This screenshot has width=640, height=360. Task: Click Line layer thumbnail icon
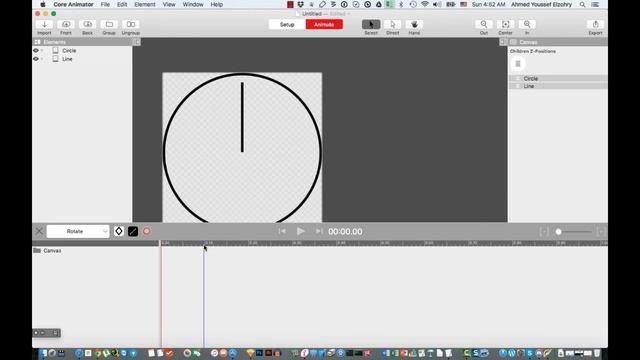pos(56,59)
